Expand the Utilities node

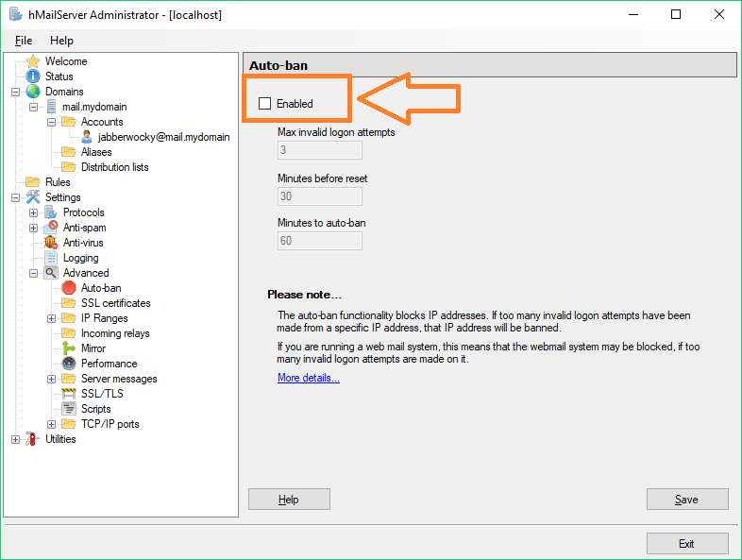pos(16,439)
